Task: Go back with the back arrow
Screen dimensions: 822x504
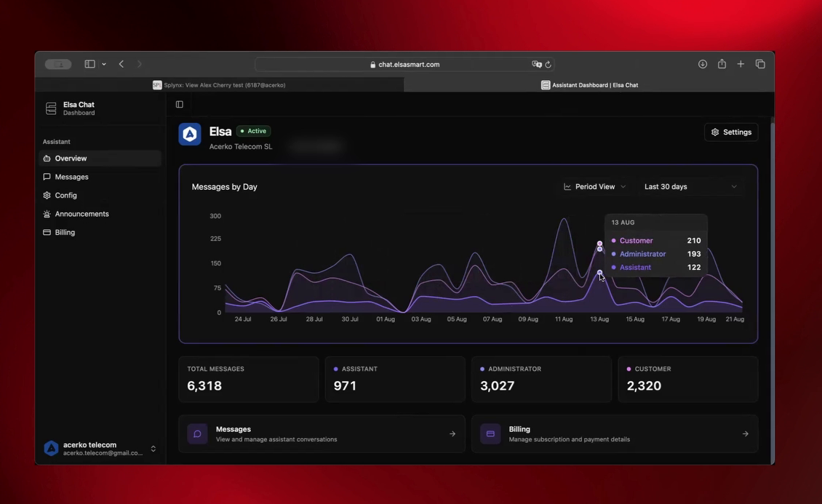Action: coord(121,64)
